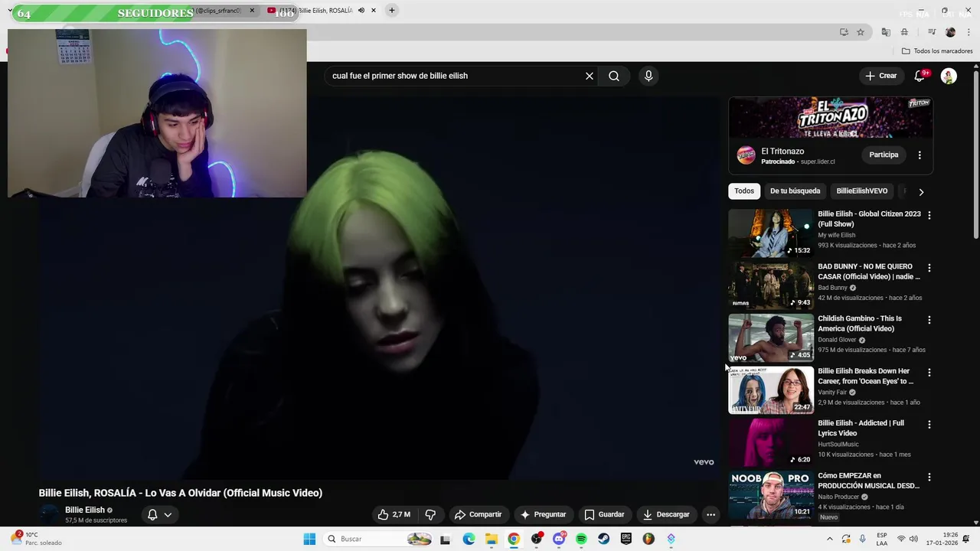Viewport: 980px width, 551px height.
Task: Bookmark this page with star icon
Action: 861,32
